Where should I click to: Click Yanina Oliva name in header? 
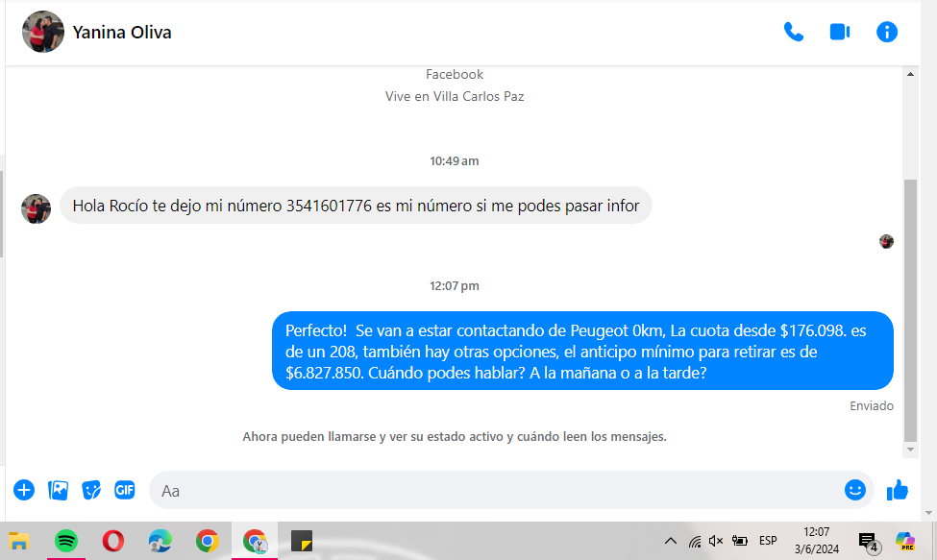(122, 33)
